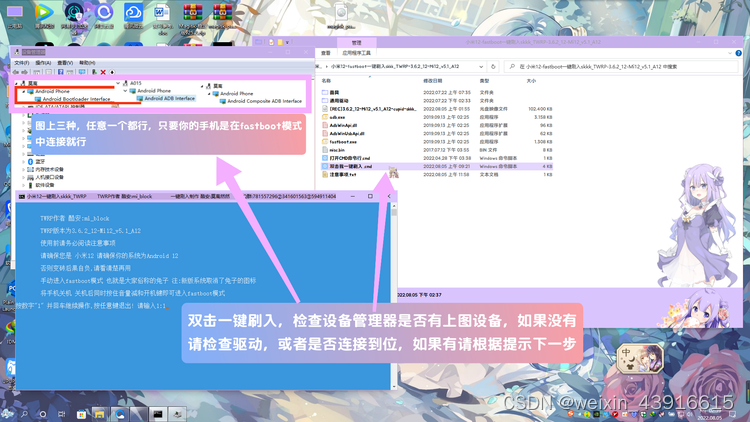
Task: Select the first folder in the file list
Action: click(x=438, y=92)
